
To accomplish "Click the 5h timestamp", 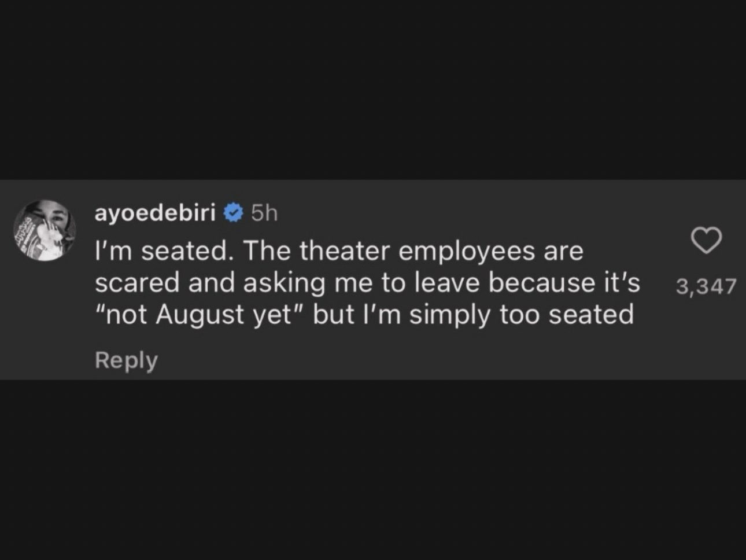I will 264,213.
